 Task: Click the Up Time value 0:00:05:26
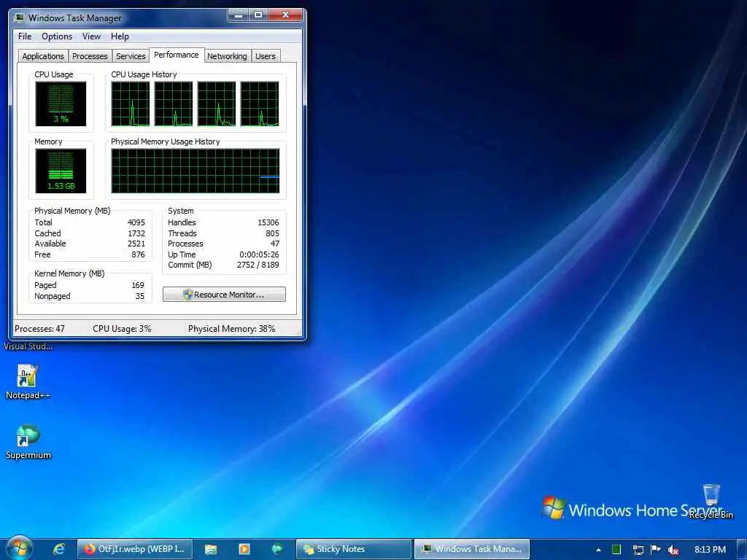259,254
